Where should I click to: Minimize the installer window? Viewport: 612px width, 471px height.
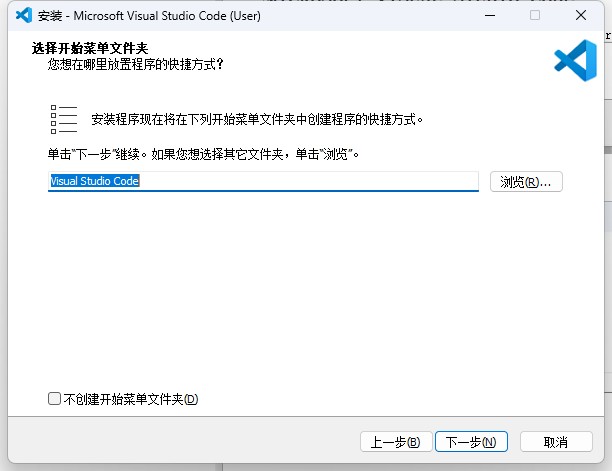point(490,16)
